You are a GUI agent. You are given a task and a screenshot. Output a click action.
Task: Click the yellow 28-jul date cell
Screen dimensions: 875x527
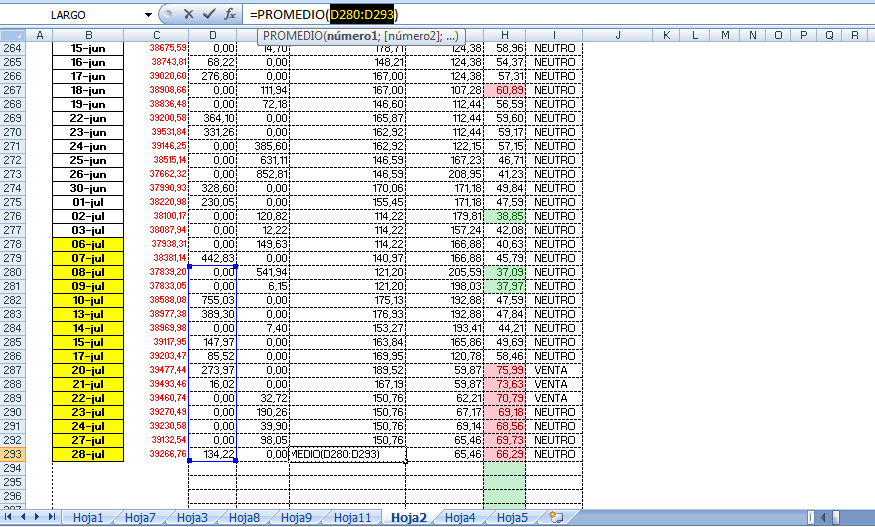coord(89,454)
